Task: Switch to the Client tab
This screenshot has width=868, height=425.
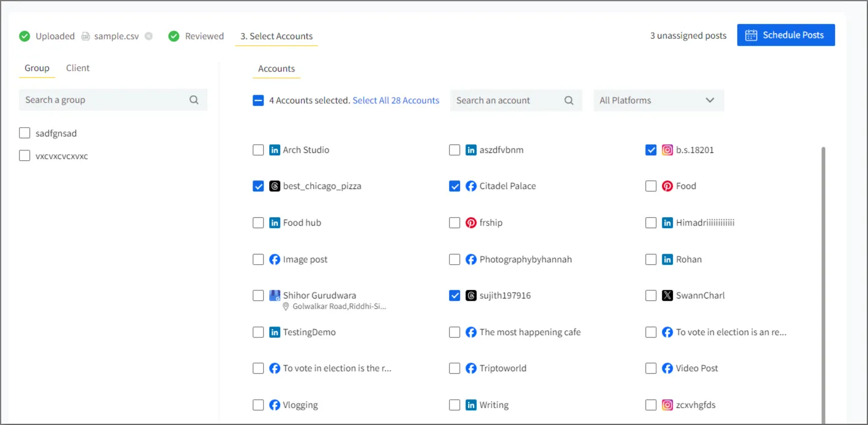Action: point(78,68)
